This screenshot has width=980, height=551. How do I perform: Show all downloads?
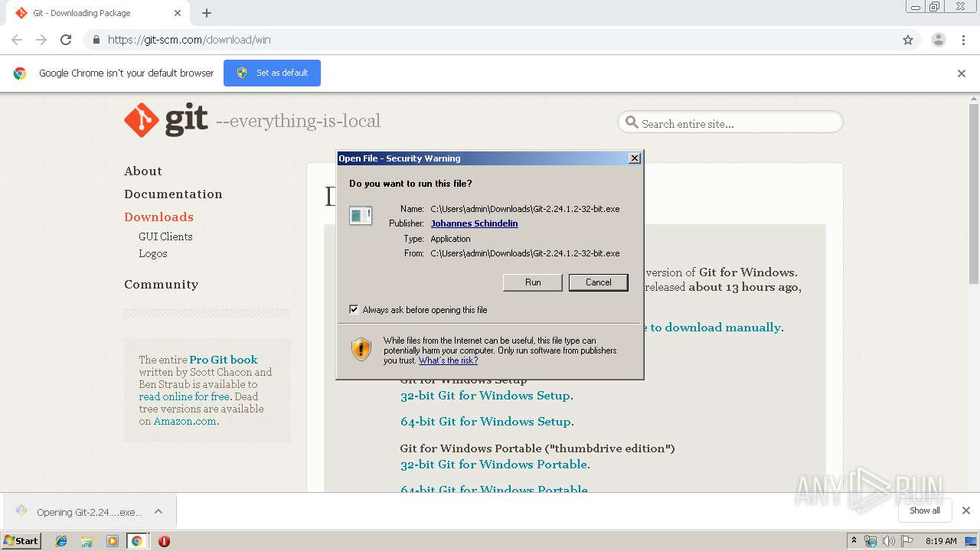(925, 510)
